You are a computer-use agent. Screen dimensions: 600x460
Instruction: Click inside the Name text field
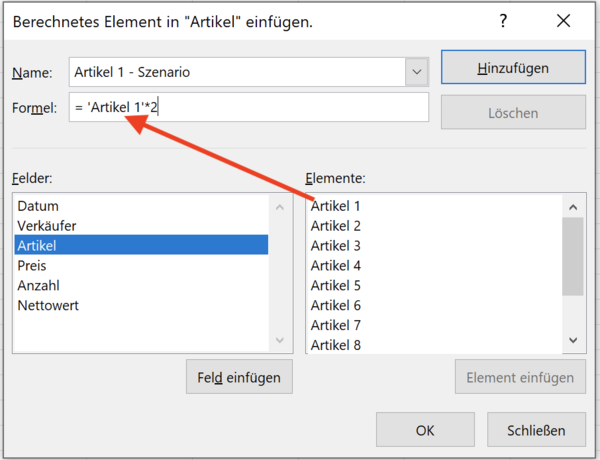[x=238, y=72]
